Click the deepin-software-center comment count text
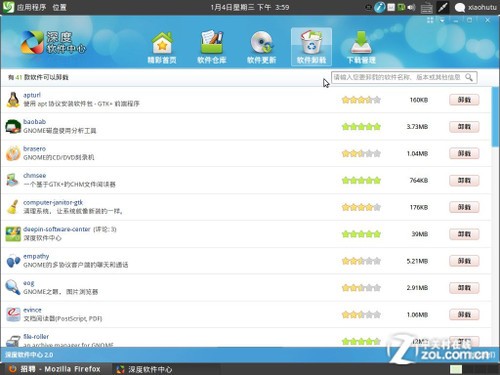Screen dimensions: 500x375 pyautogui.click(x=105, y=229)
